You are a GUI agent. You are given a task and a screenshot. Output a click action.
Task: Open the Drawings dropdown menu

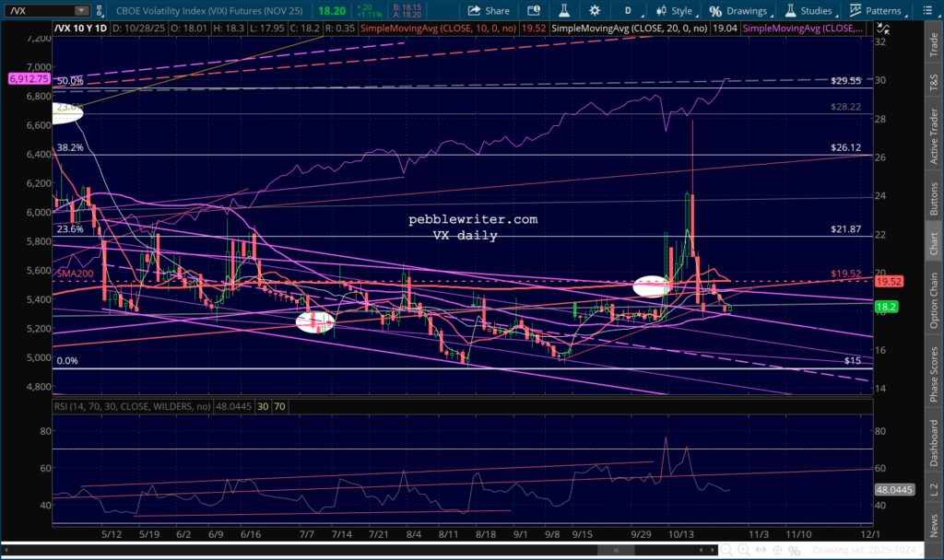point(741,11)
